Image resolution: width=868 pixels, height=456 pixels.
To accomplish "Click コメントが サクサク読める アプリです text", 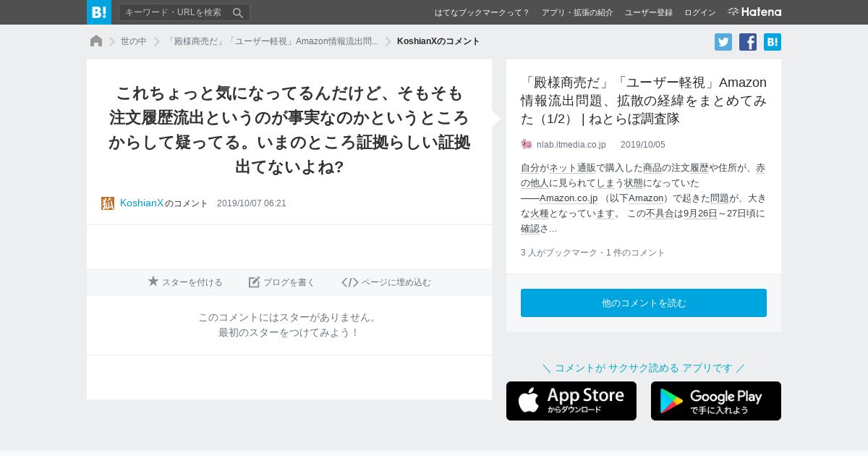I will click(644, 368).
